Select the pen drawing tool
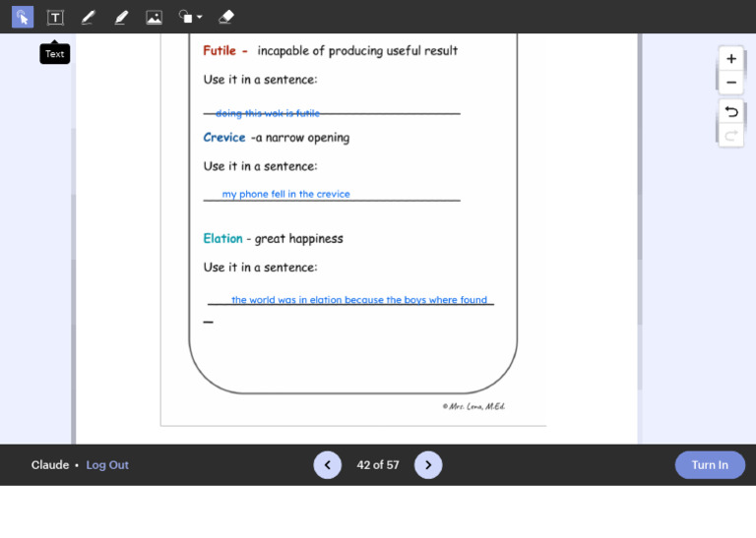 (x=88, y=17)
